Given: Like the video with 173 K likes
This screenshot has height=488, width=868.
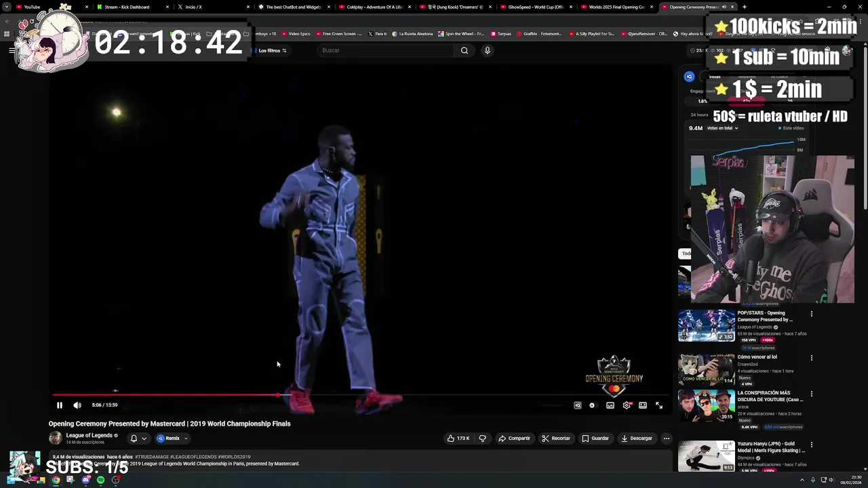Looking at the screenshot, I should coord(458,439).
